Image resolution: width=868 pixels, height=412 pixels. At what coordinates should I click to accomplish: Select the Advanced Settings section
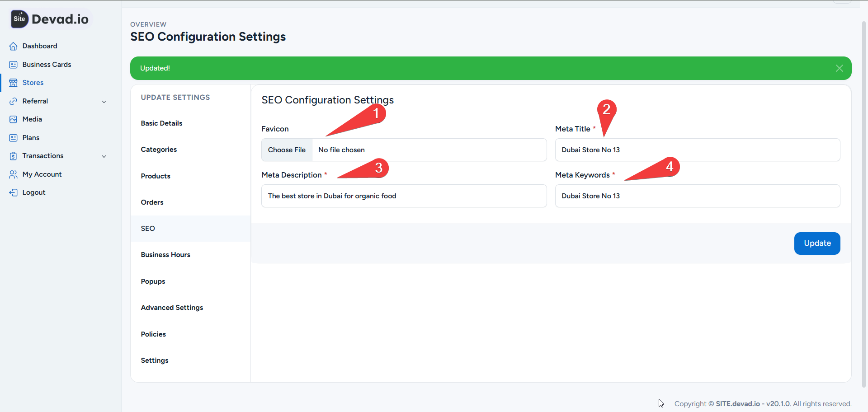point(172,307)
